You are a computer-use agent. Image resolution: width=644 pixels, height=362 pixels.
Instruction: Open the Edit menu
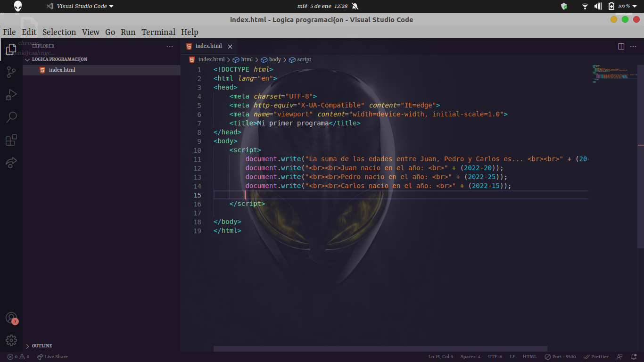[x=29, y=32]
